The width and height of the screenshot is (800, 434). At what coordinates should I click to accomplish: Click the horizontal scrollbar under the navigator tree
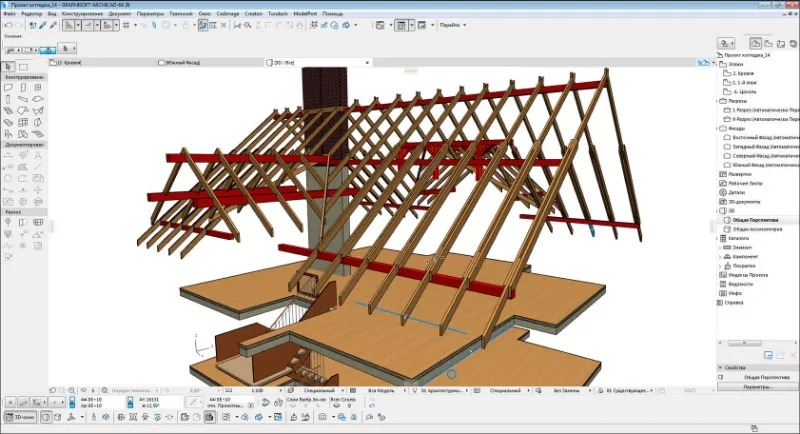pos(755,343)
